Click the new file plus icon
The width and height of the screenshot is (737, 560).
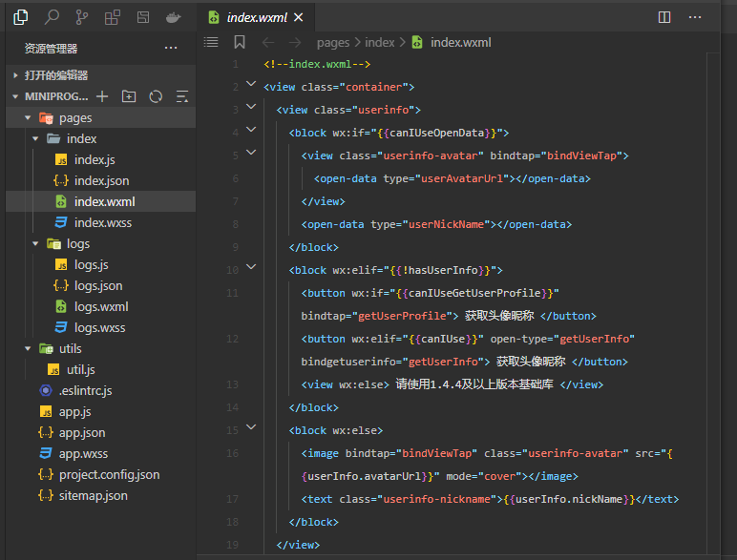[x=102, y=96]
